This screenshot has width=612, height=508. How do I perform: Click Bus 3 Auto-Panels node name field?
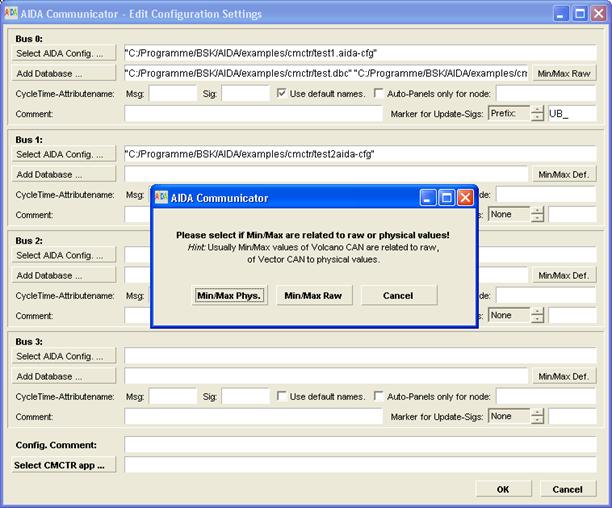(x=546, y=396)
